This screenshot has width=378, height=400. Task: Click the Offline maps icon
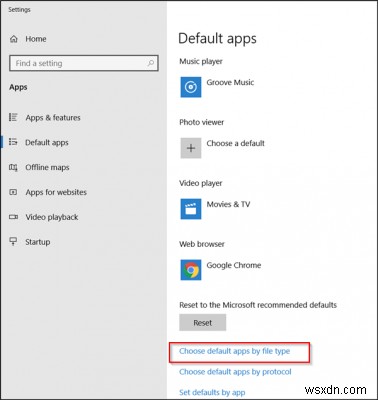click(x=13, y=167)
